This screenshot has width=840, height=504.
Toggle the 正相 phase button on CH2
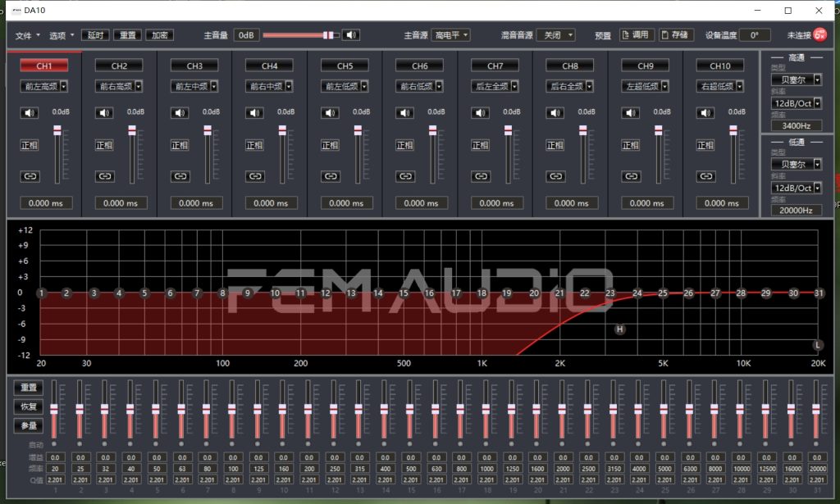pos(104,145)
